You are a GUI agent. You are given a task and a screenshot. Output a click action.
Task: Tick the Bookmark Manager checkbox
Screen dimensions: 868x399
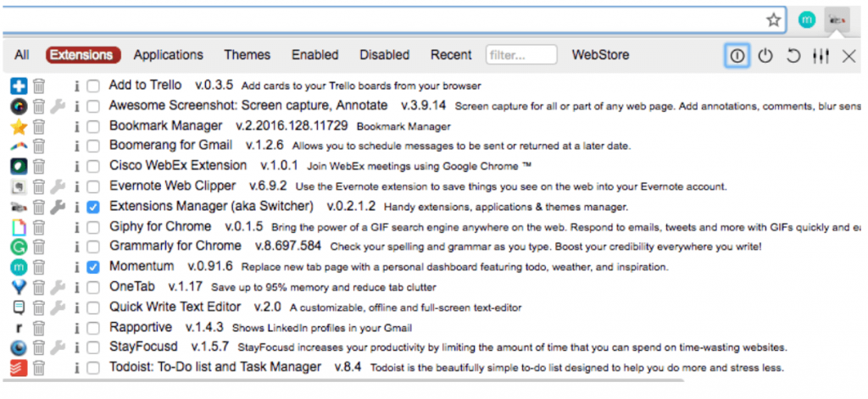93,127
